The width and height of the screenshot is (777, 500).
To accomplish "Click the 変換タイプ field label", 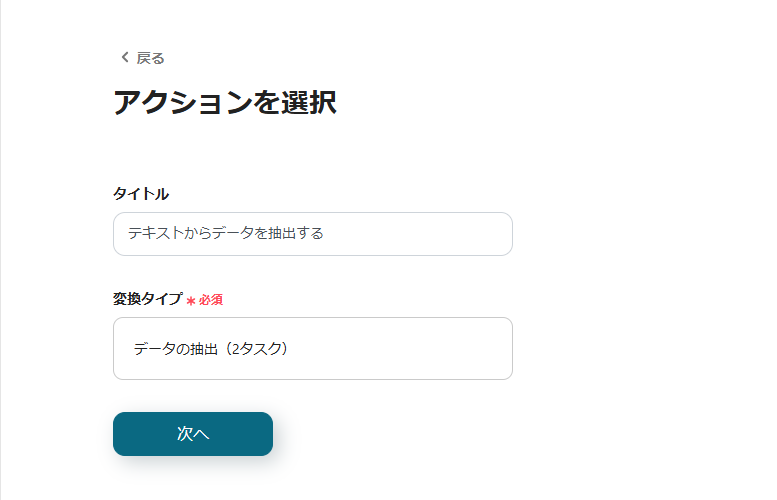I will click(x=148, y=299).
